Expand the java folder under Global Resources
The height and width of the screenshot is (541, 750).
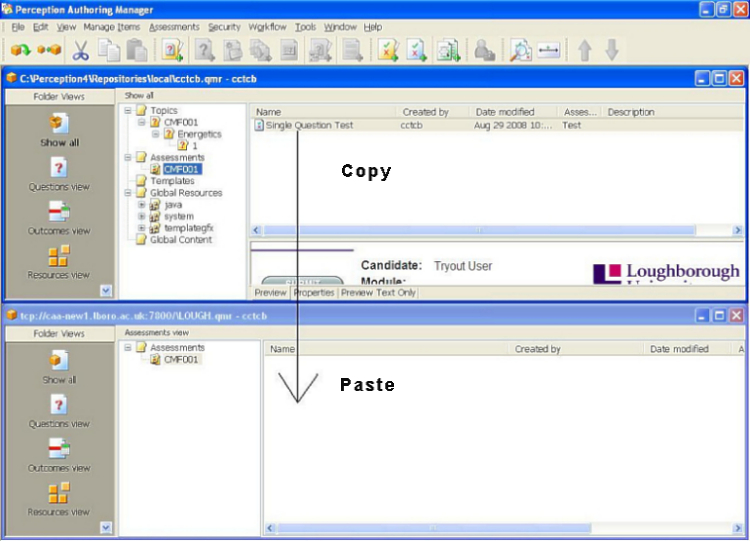(x=142, y=204)
